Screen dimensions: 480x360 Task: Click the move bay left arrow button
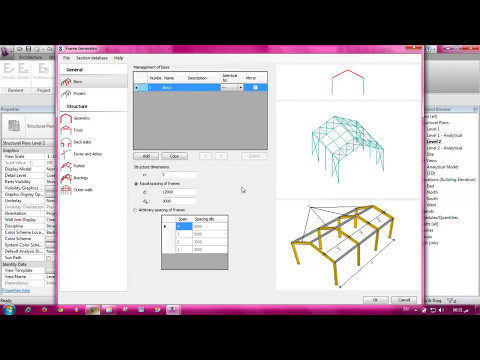pos(205,156)
